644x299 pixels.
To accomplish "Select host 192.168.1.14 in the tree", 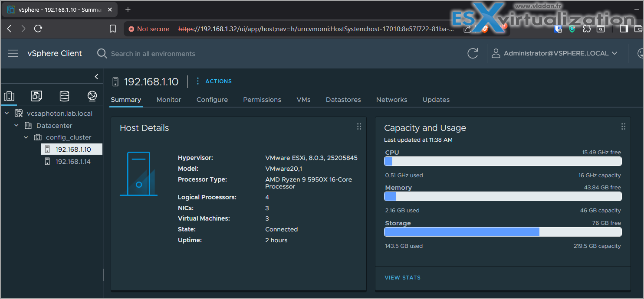I will click(x=73, y=162).
